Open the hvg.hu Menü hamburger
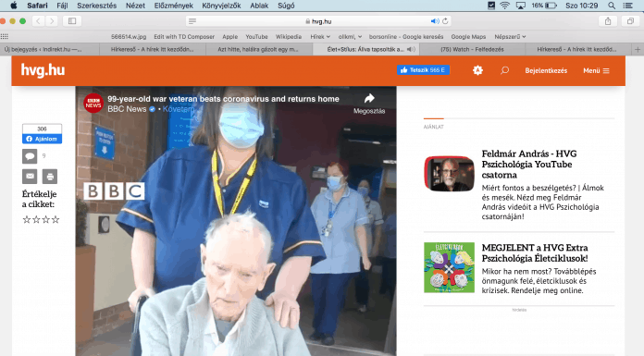The height and width of the screenshot is (356, 644). pos(596,70)
